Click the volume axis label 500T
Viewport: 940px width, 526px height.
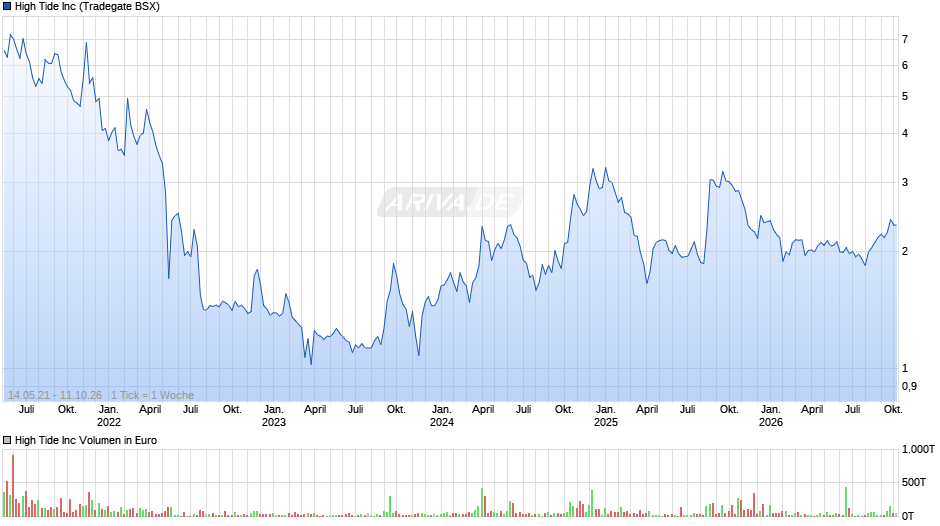click(914, 482)
